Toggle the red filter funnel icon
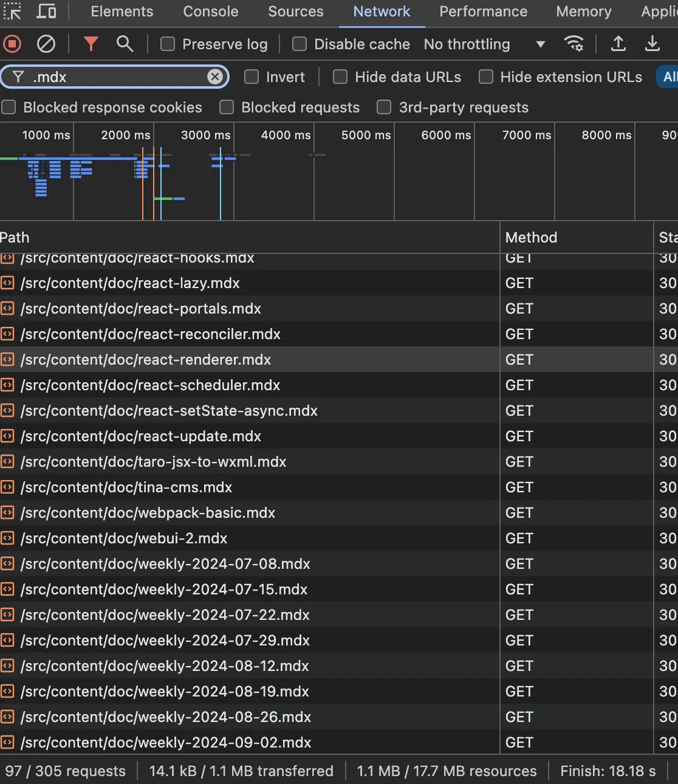The height and width of the screenshot is (784, 678). click(x=91, y=44)
